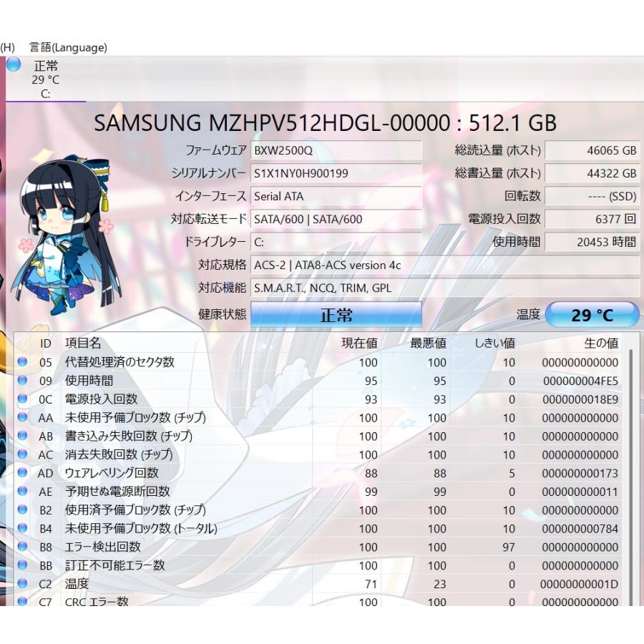Click the status orb of row AC
This screenshot has height=644, width=644.
[x=22, y=454]
